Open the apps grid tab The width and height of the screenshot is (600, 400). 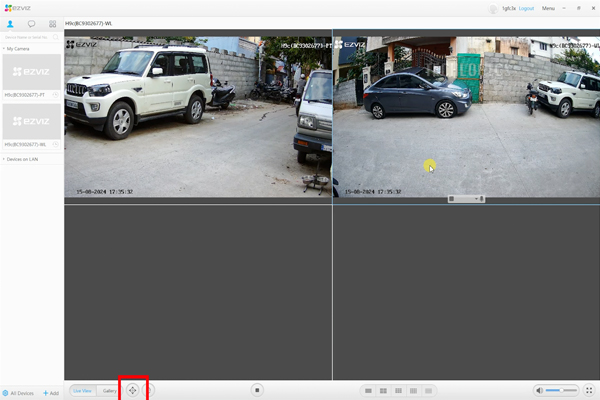52,22
